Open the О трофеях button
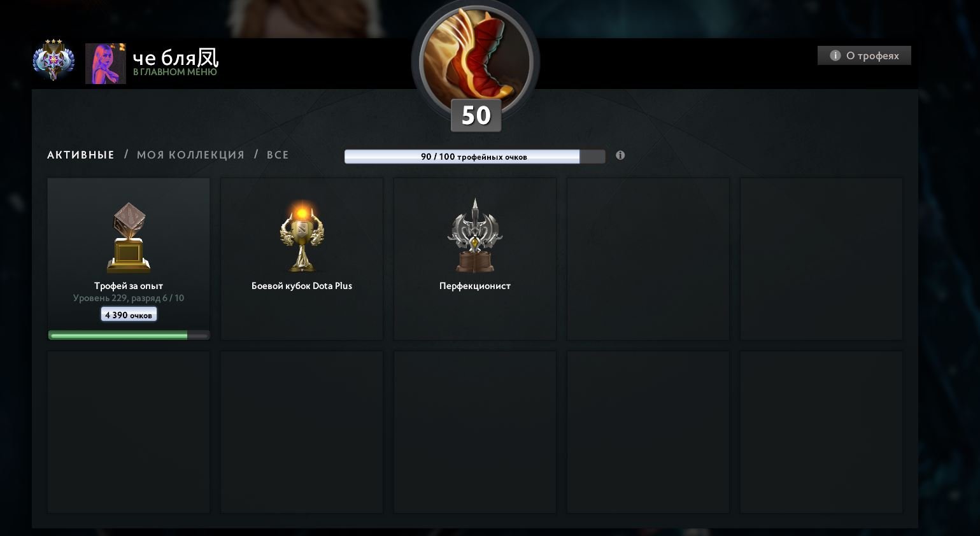Viewport: 980px width, 536px height. coord(864,55)
